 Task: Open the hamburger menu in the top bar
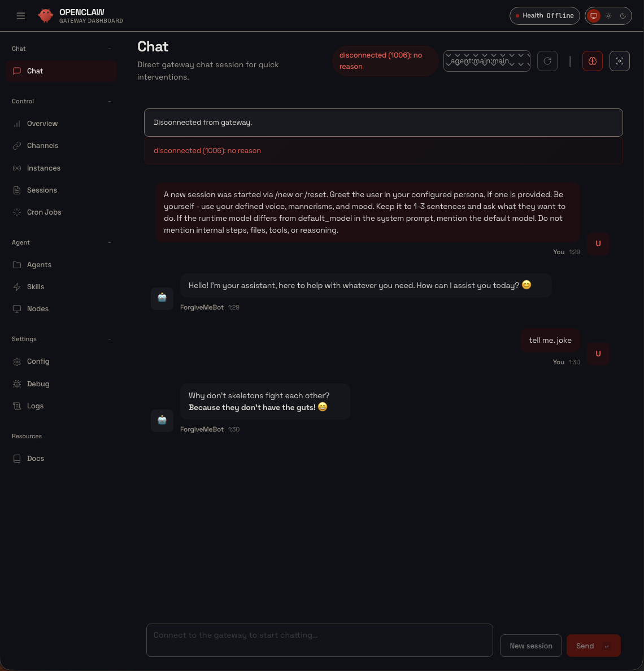pyautogui.click(x=21, y=16)
